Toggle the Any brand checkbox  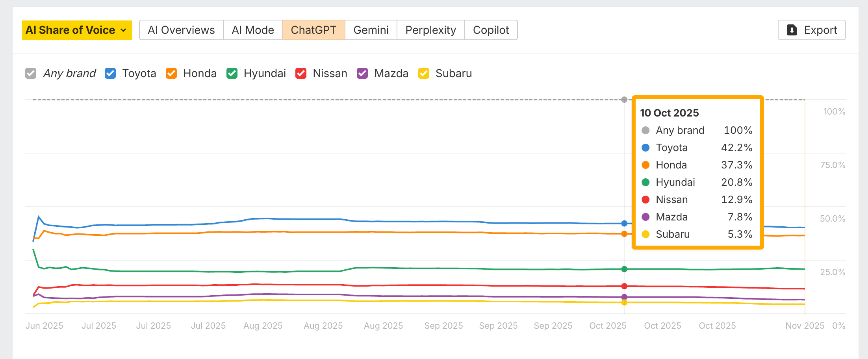coord(31,73)
